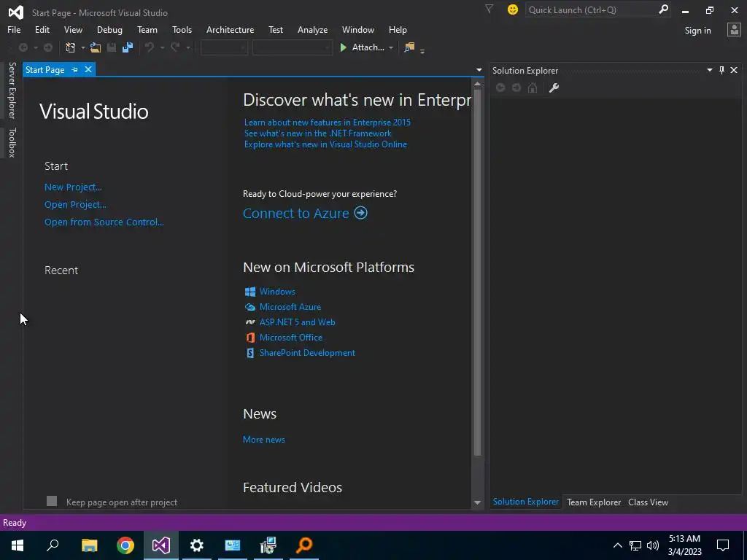Open the Edit menu
The image size is (747, 560).
point(42,29)
